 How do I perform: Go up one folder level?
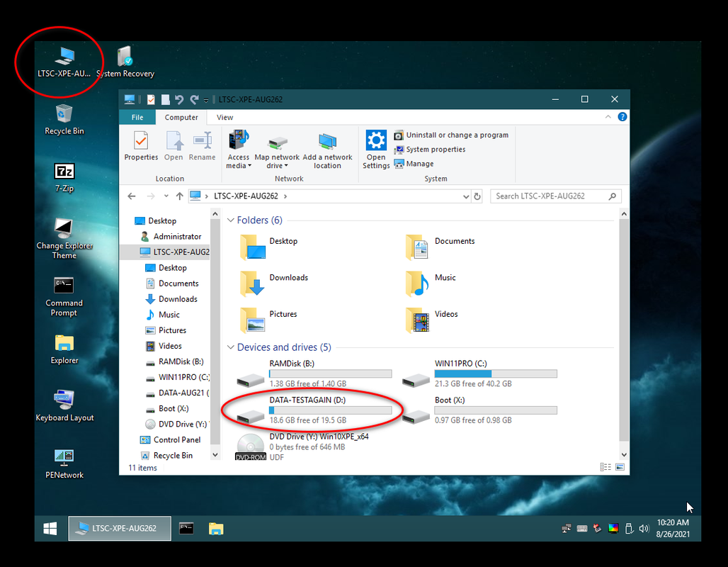[x=180, y=196]
